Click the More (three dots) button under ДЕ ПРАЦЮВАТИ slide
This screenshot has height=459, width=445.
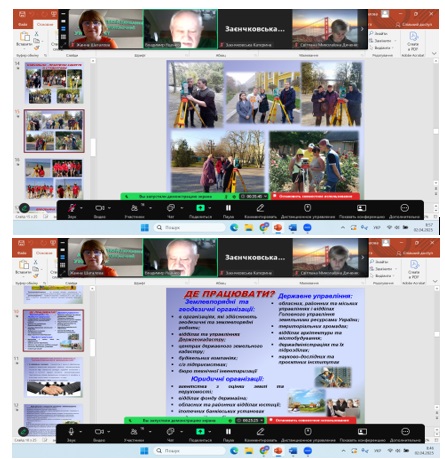pyautogui.click(x=405, y=432)
